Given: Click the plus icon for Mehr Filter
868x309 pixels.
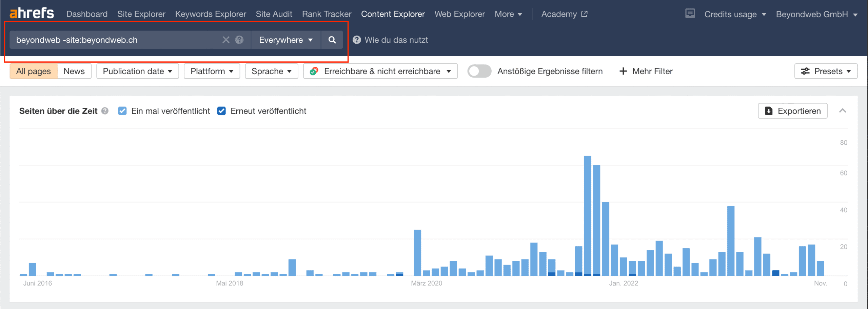Looking at the screenshot, I should pos(623,71).
